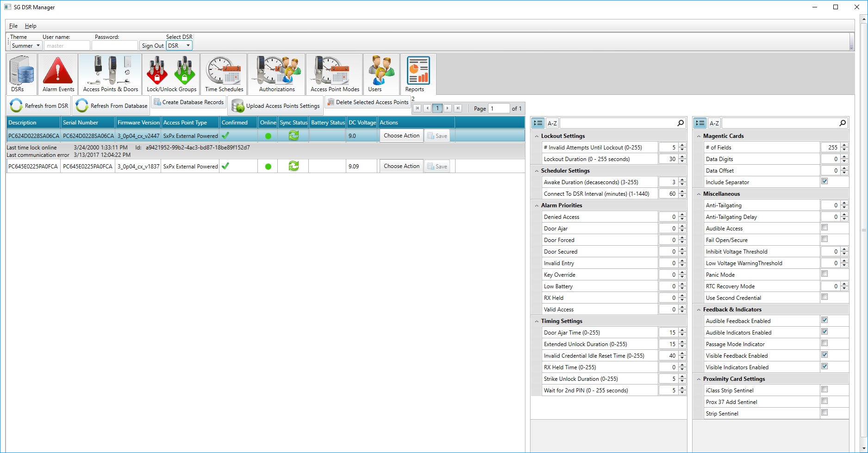
Task: Open Lock/Unlock Groups
Action: [x=171, y=74]
